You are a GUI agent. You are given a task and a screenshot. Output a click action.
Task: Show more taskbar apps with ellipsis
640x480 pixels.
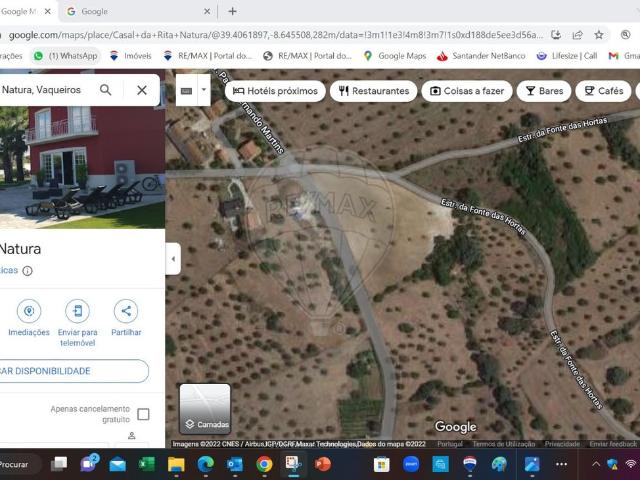561,464
